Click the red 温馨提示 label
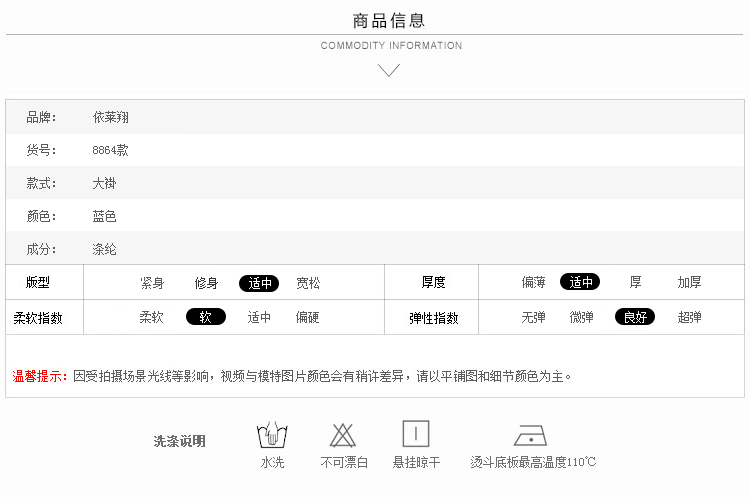Image resolution: width=750 pixels, height=497 pixels. (x=40, y=376)
